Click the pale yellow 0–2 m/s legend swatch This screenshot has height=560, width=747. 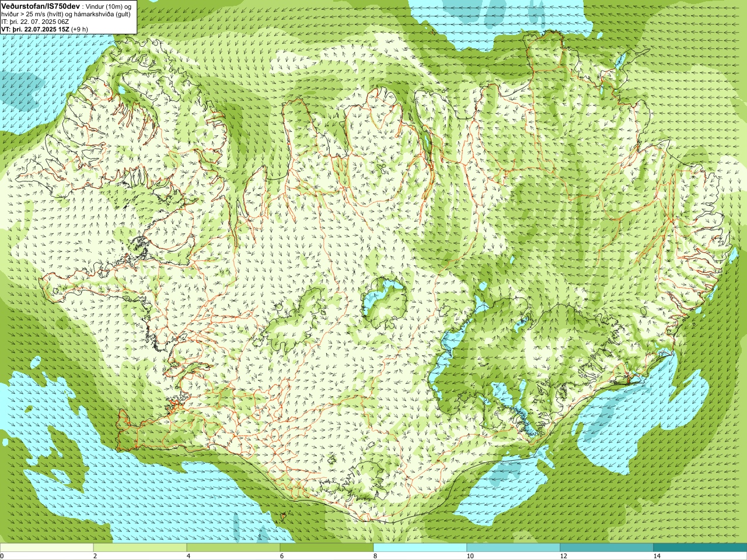click(47, 548)
